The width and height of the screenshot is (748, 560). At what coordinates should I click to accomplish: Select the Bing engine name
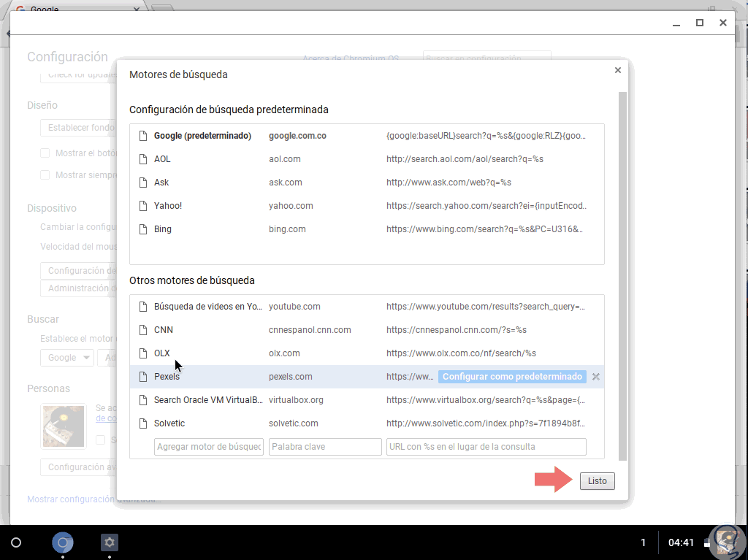(163, 229)
